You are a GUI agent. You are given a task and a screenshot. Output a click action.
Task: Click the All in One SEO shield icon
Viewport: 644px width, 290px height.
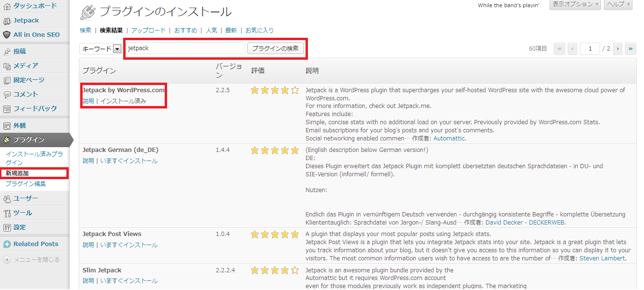point(7,35)
